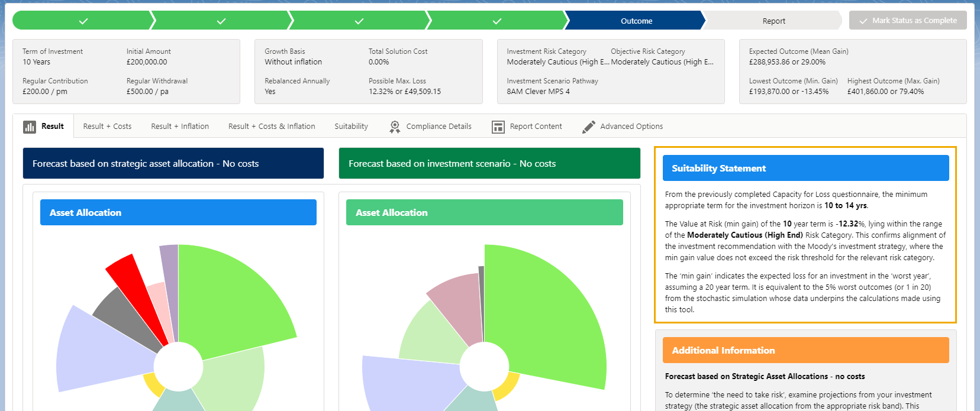
Task: Open the Result + Costs tab
Action: 107,127
